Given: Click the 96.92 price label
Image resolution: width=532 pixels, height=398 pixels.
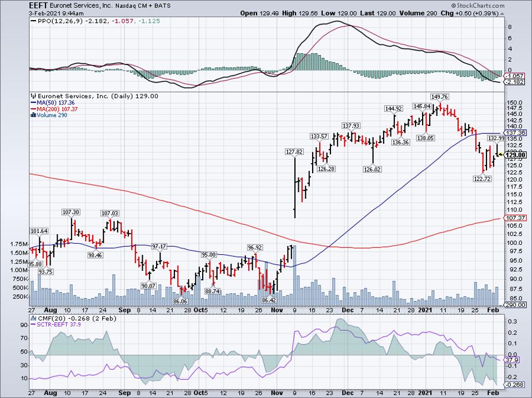Looking at the screenshot, I should [x=255, y=248].
